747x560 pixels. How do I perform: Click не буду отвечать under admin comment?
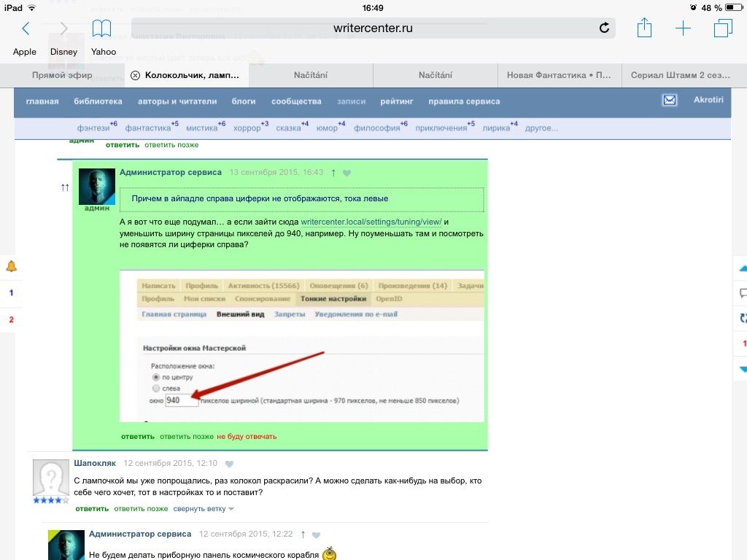click(x=247, y=436)
